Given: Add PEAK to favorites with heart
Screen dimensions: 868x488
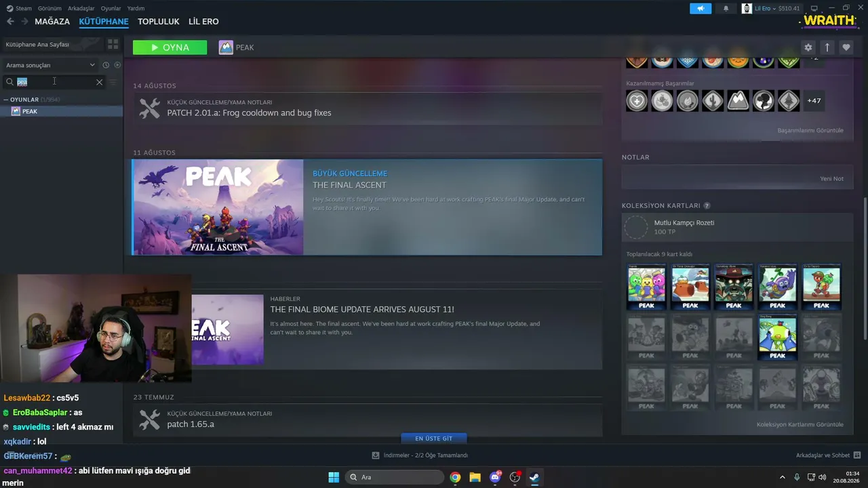Looking at the screenshot, I should coord(846,47).
